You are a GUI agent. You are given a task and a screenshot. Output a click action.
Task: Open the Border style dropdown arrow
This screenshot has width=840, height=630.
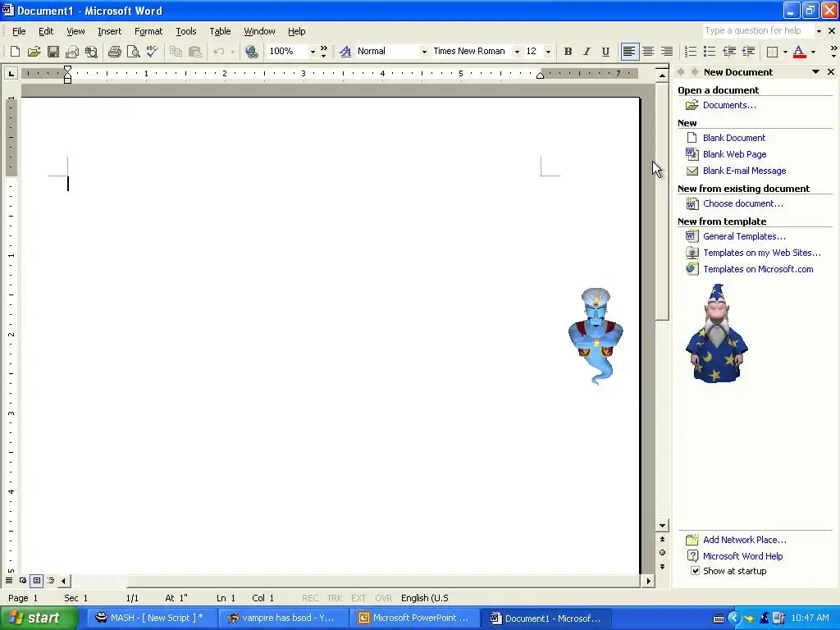coord(785,52)
